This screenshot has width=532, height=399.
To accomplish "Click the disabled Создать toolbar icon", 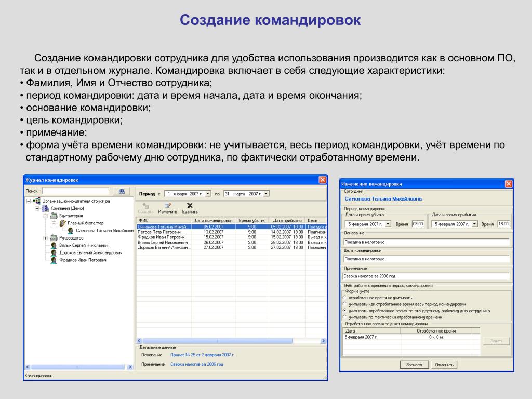I will 145,206.
